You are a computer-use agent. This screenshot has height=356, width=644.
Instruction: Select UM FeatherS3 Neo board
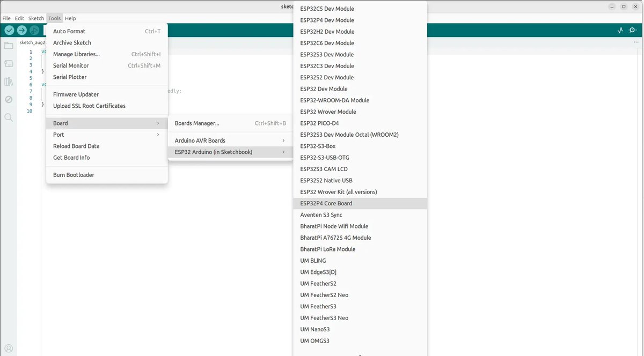pyautogui.click(x=360, y=318)
